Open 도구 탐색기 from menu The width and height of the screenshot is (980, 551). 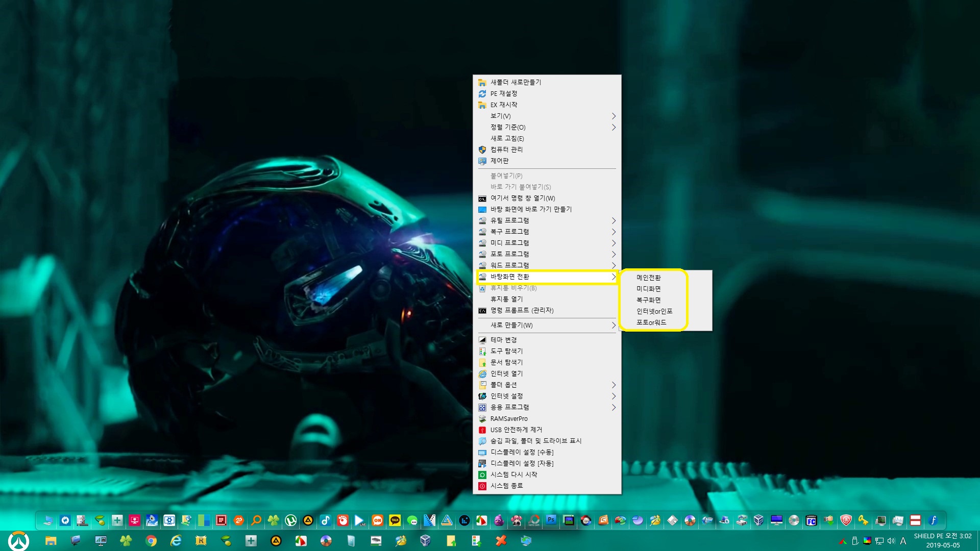coord(547,351)
